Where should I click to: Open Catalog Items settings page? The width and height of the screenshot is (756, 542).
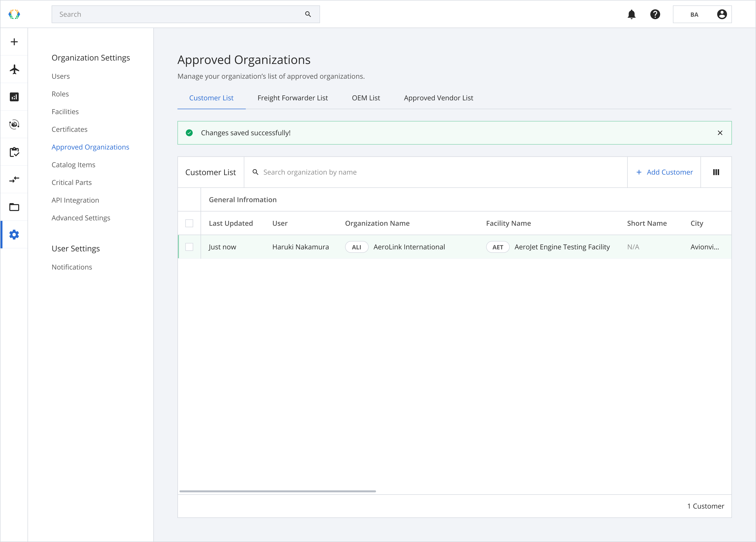coord(74,165)
